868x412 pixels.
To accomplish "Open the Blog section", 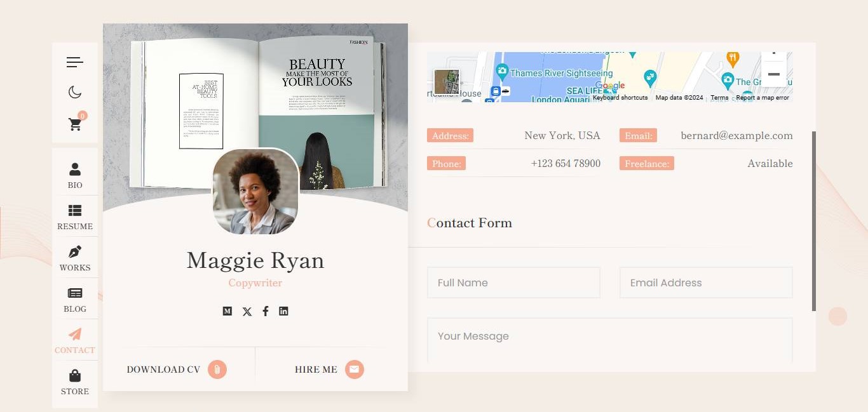I will (75, 299).
